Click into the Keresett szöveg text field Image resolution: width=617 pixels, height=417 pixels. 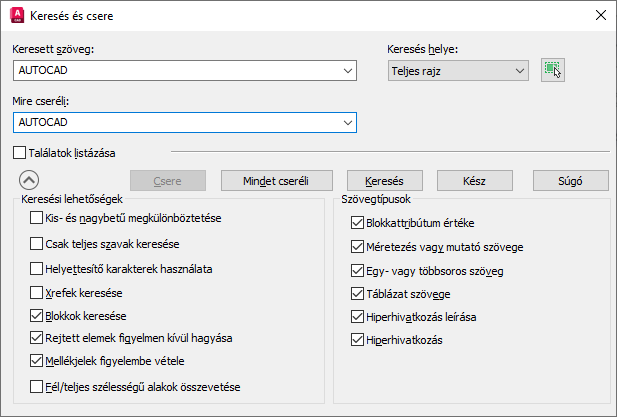click(x=175, y=70)
